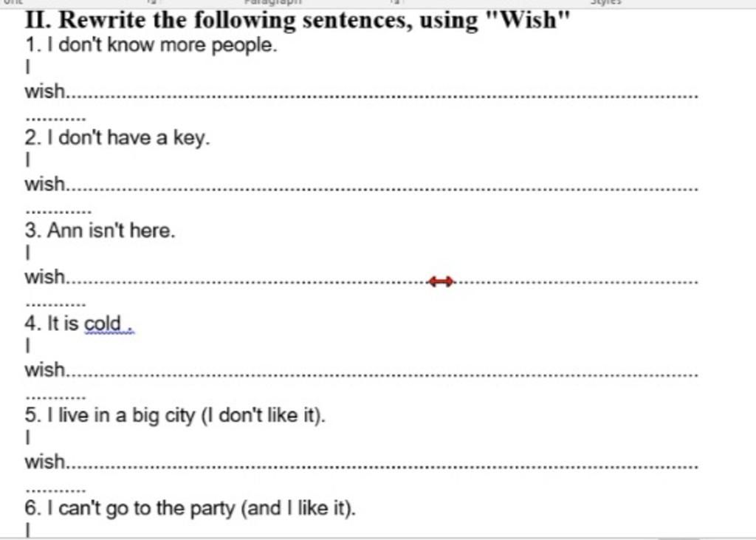Click the Styles ribbon group label

(x=607, y=2)
